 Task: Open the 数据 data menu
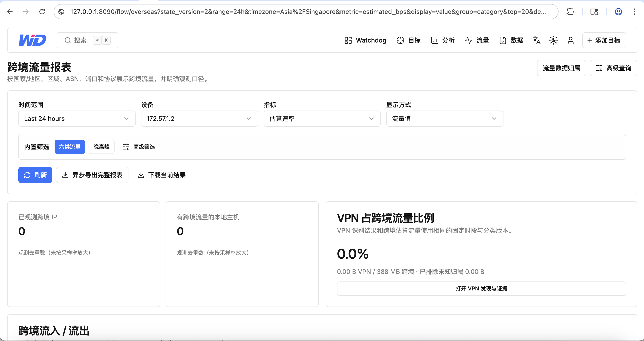pyautogui.click(x=511, y=40)
